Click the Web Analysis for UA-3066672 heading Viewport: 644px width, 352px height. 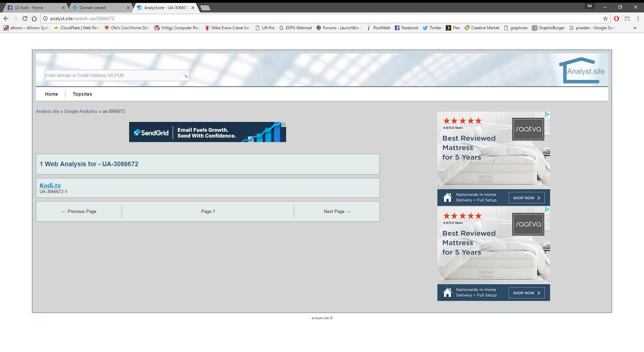click(89, 164)
